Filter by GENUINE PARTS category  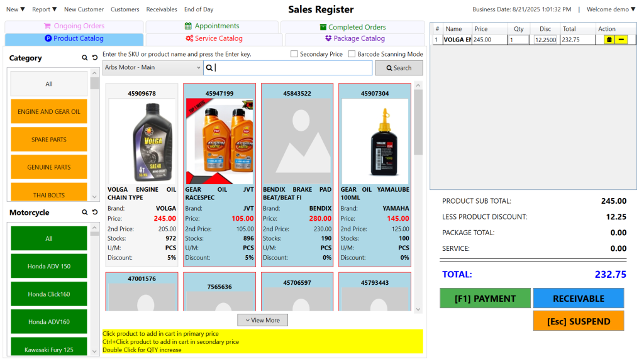tap(49, 167)
